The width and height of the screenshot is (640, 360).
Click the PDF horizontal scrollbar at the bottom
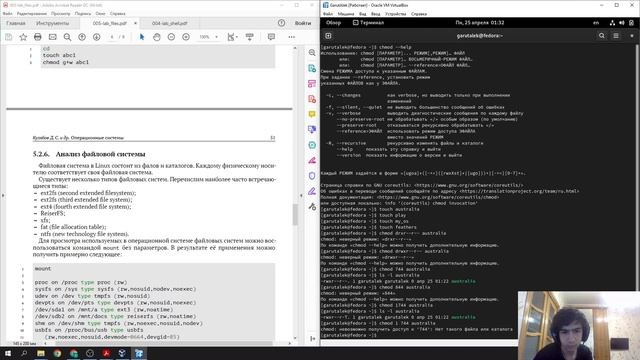[x=163, y=343]
